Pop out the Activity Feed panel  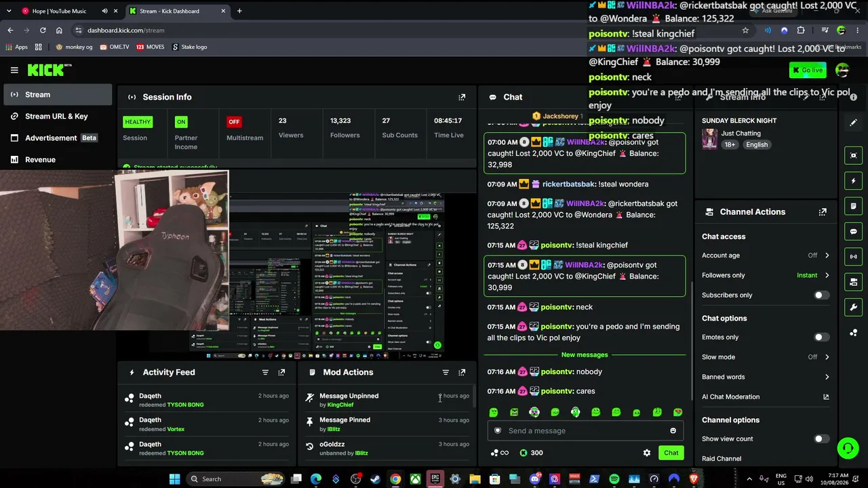[281, 372]
